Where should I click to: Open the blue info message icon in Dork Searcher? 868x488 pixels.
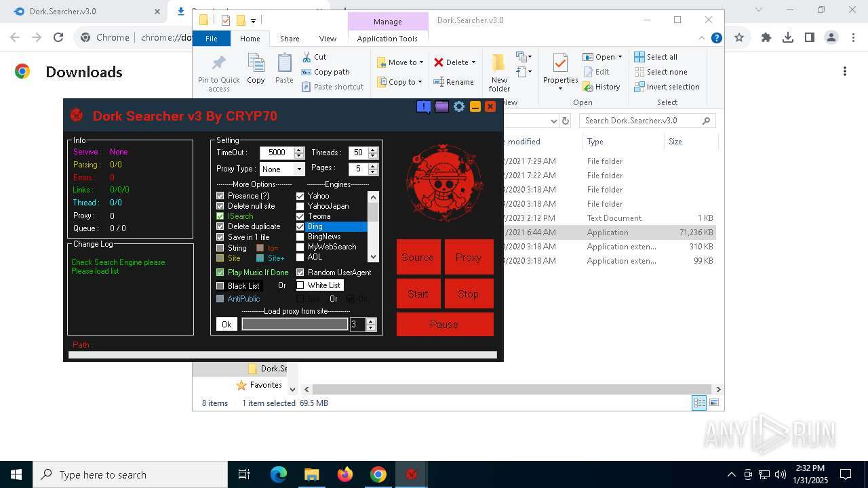tap(424, 107)
